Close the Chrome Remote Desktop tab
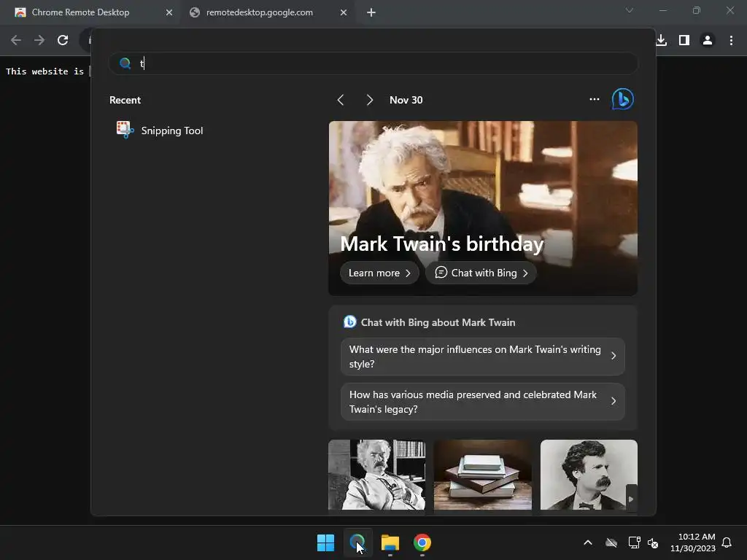 tap(169, 12)
